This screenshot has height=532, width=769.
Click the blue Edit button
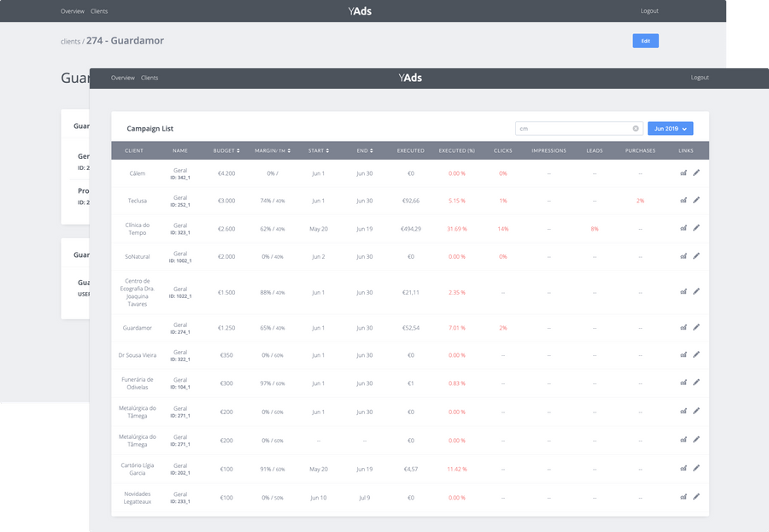tap(645, 41)
